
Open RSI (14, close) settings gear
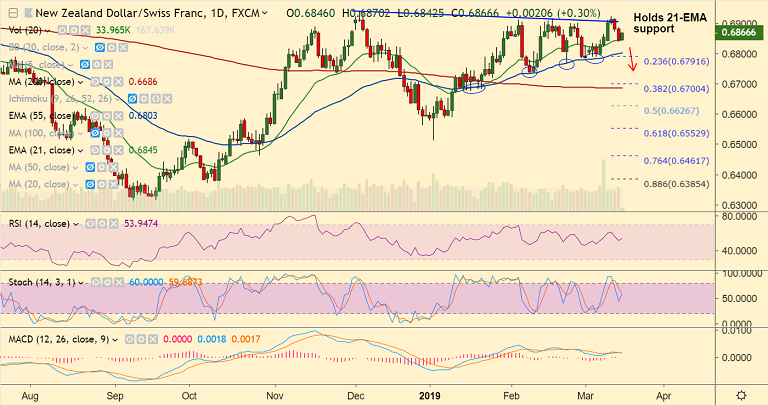[x=102, y=224]
